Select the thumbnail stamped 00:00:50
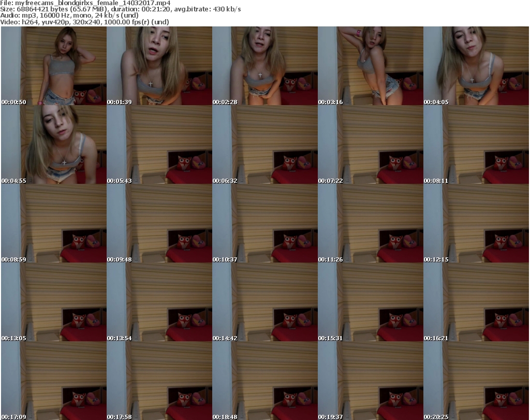This screenshot has width=530, height=420. click(x=54, y=66)
